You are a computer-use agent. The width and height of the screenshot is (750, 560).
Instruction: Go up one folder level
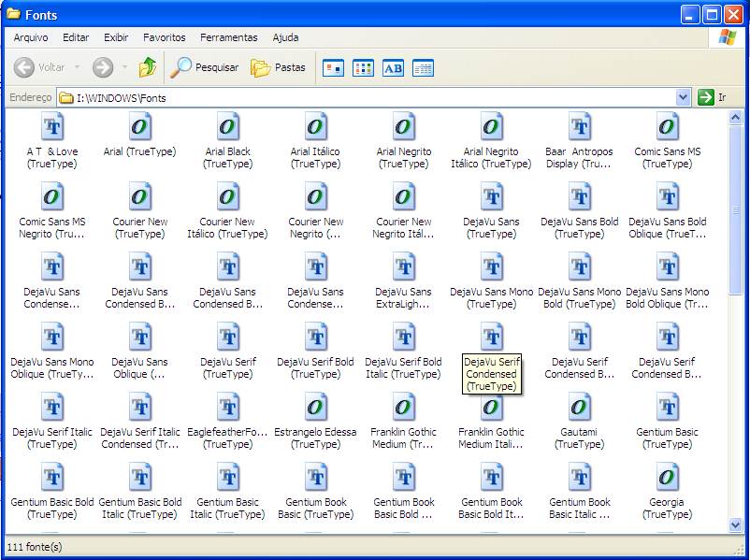point(148,67)
